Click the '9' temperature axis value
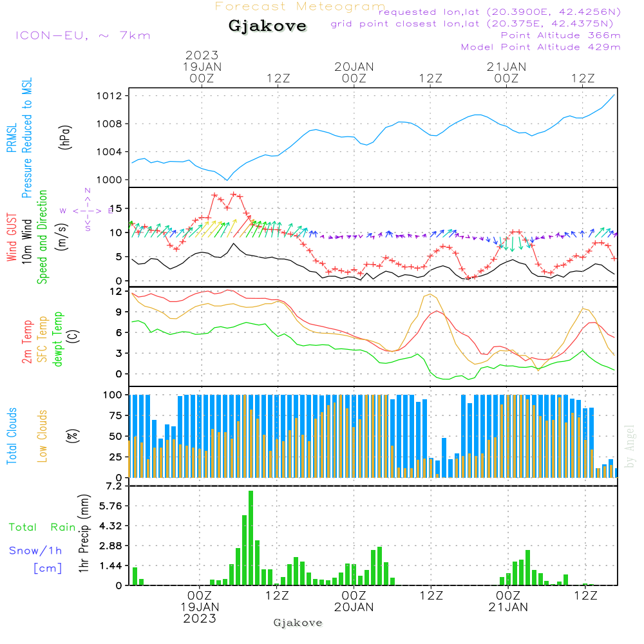This screenshot has height=644, width=644. point(119,312)
